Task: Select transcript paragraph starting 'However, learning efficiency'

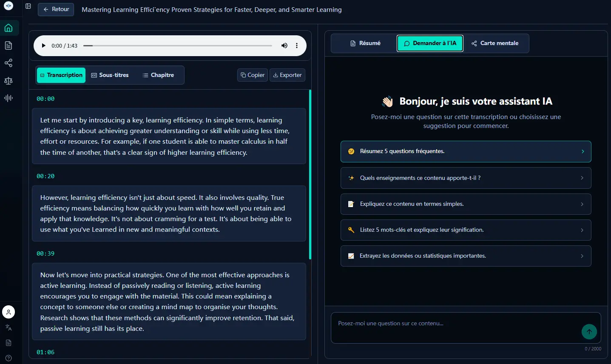Action: pyautogui.click(x=169, y=213)
